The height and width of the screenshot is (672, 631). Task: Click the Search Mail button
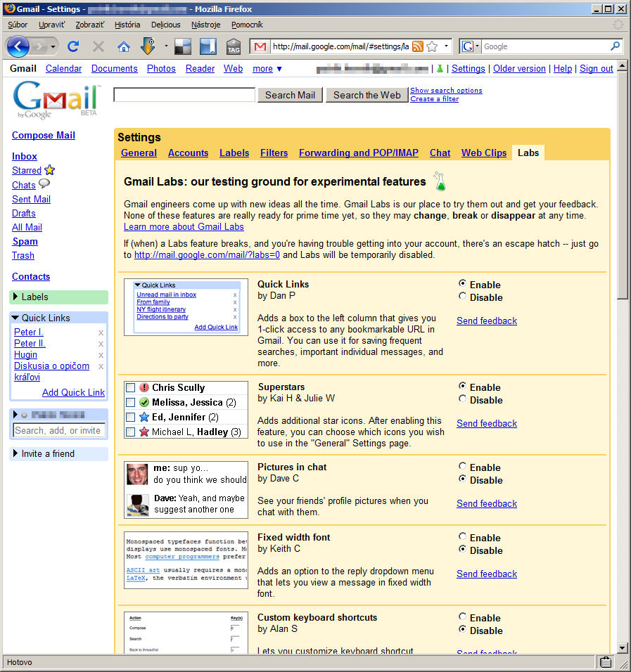pyautogui.click(x=290, y=95)
